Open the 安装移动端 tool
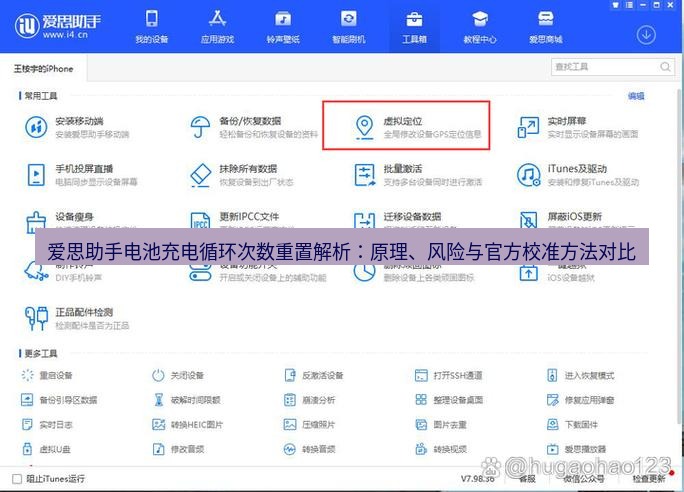684x492 pixels. (78, 127)
